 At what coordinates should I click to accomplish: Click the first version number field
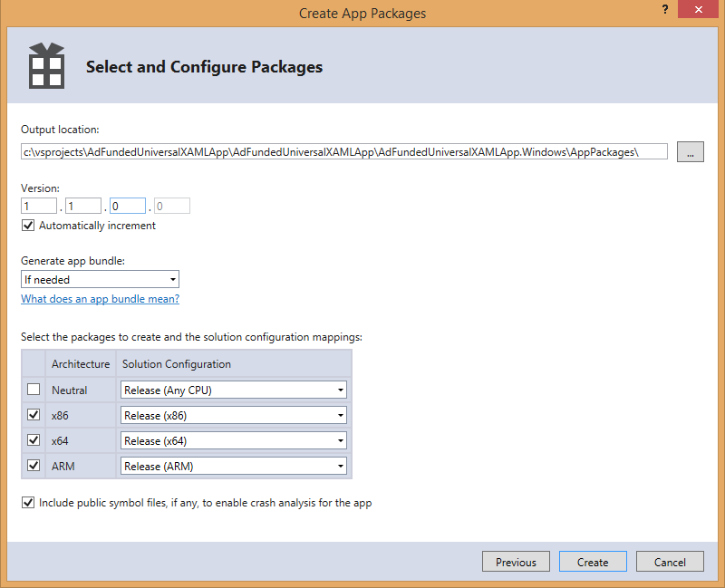point(38,205)
